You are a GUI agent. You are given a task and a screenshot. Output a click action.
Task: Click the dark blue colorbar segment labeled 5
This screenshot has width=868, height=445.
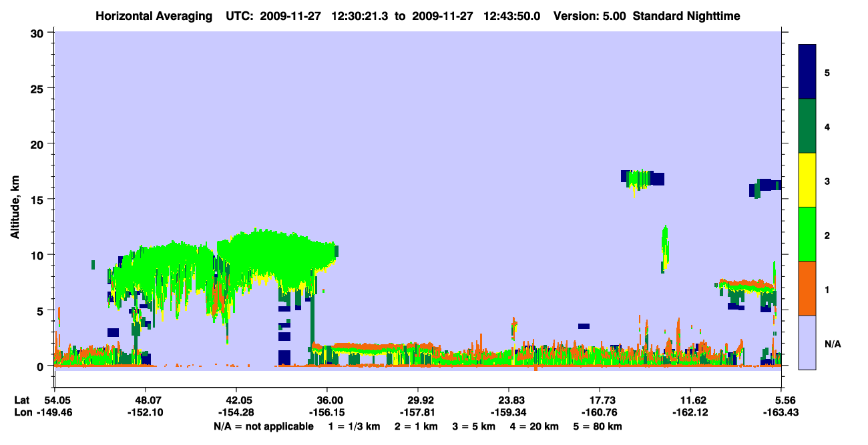(x=807, y=72)
